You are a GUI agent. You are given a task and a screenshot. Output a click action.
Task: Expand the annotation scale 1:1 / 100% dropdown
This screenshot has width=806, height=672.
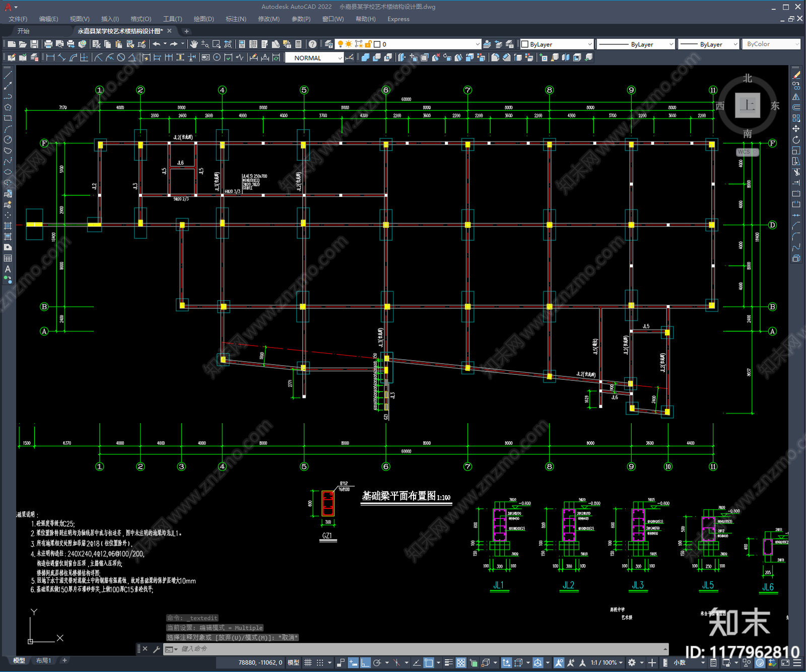tap(607, 662)
